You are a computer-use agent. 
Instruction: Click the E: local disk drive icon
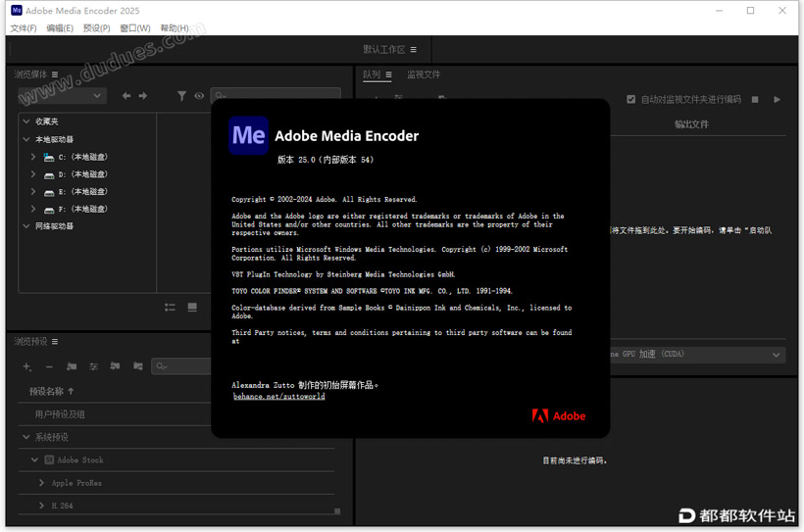[49, 193]
